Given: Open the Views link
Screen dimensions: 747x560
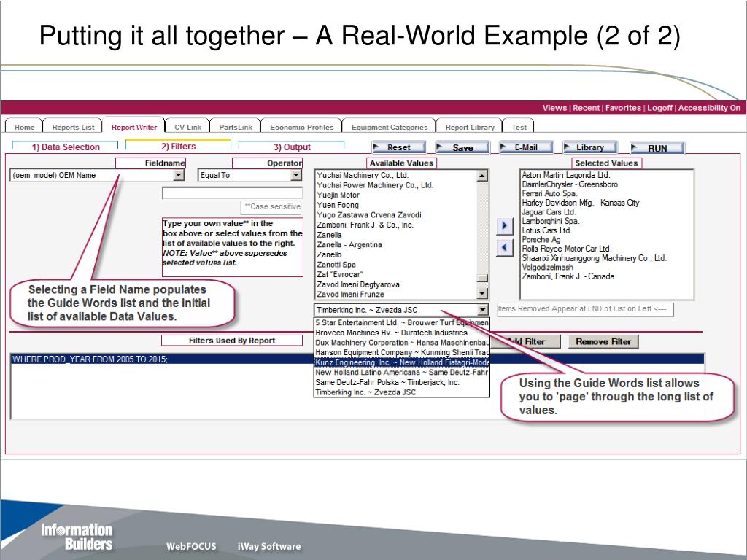Looking at the screenshot, I should (554, 108).
